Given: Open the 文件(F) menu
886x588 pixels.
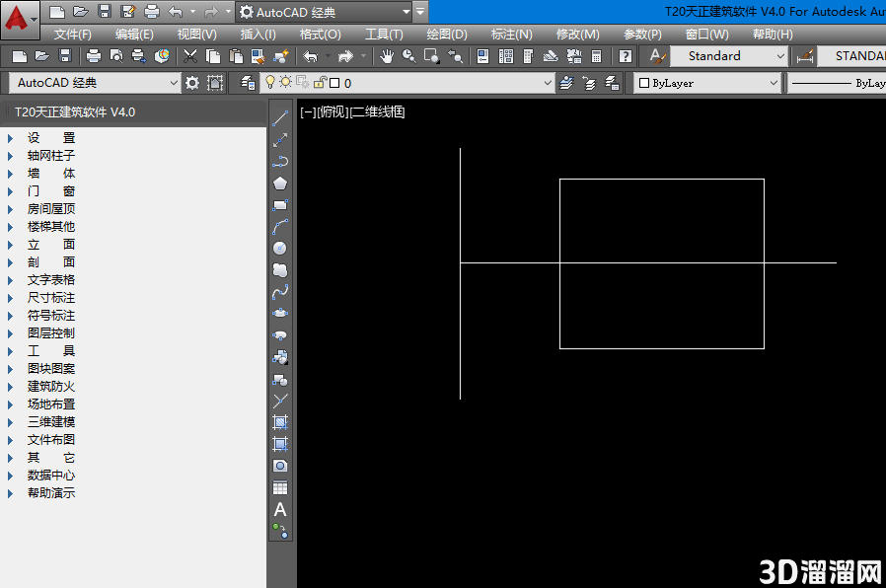Looking at the screenshot, I should (x=72, y=35).
